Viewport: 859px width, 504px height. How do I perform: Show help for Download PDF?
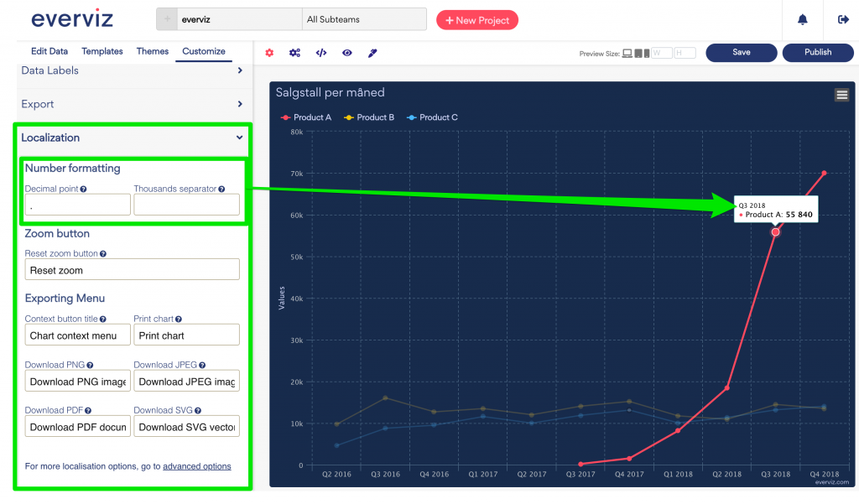[88, 410]
